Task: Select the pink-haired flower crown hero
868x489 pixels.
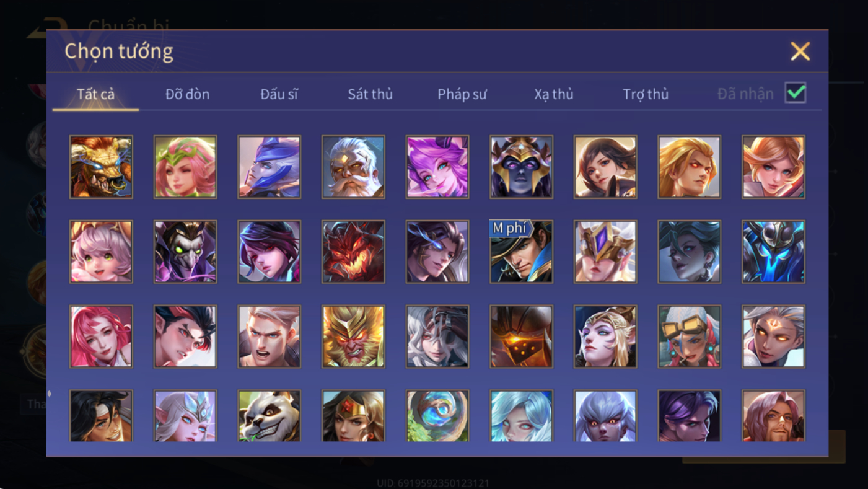Action: 185,167
